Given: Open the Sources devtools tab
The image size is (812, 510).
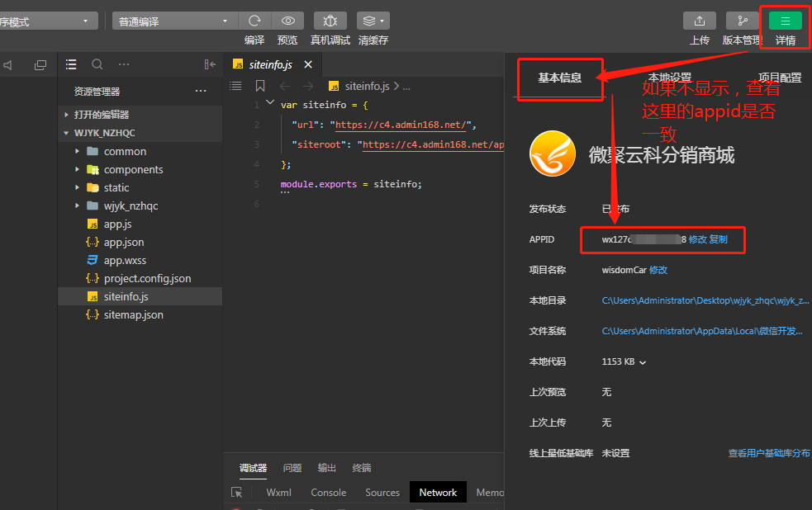Looking at the screenshot, I should (382, 493).
